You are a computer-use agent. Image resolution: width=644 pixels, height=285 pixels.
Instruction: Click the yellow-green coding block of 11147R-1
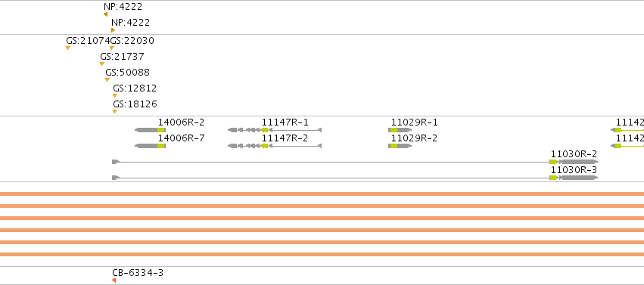(x=265, y=130)
